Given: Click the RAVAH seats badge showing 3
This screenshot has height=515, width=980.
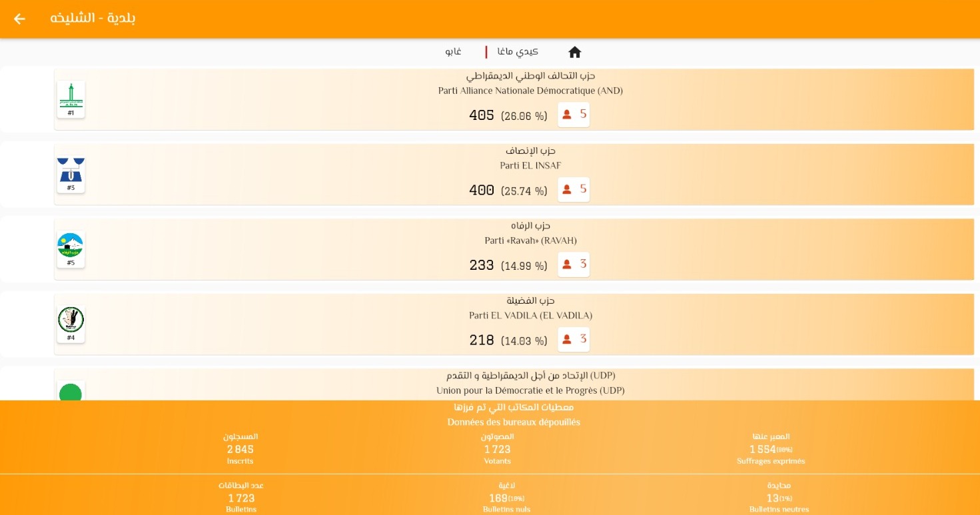Looking at the screenshot, I should tap(574, 264).
